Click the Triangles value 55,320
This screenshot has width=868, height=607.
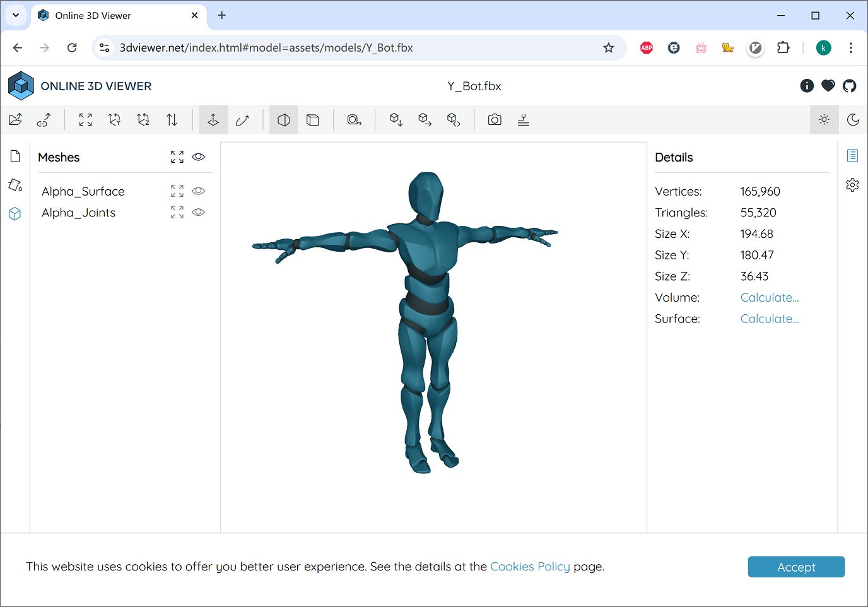(x=758, y=213)
